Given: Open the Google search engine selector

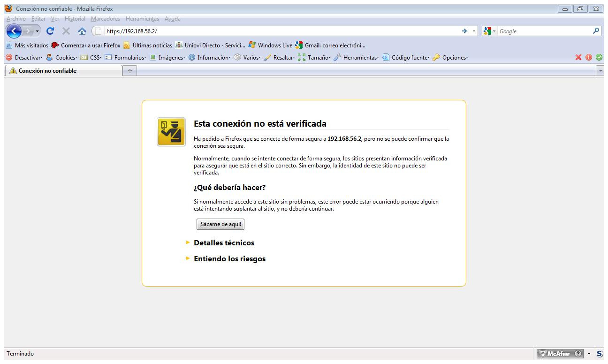Looking at the screenshot, I should click(x=490, y=31).
